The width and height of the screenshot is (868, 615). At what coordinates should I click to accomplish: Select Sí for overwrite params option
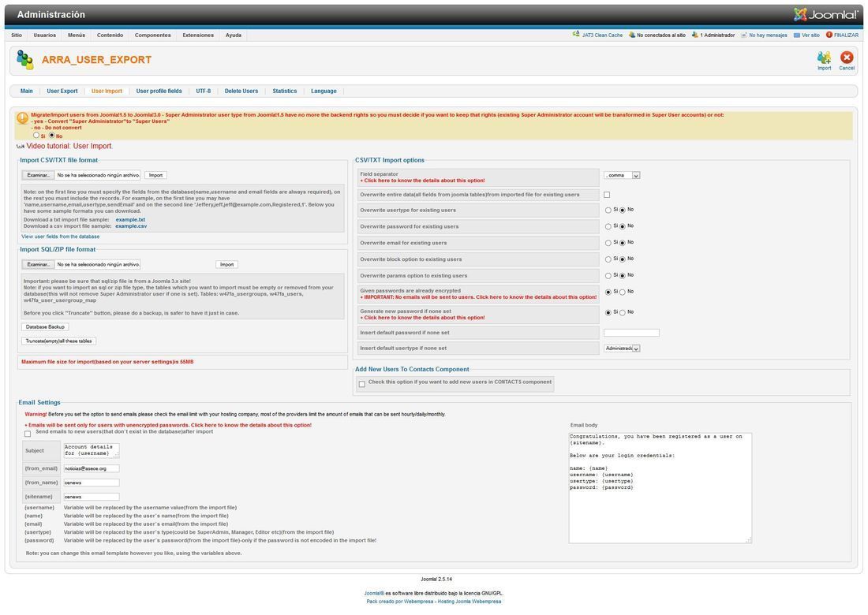[x=608, y=275]
